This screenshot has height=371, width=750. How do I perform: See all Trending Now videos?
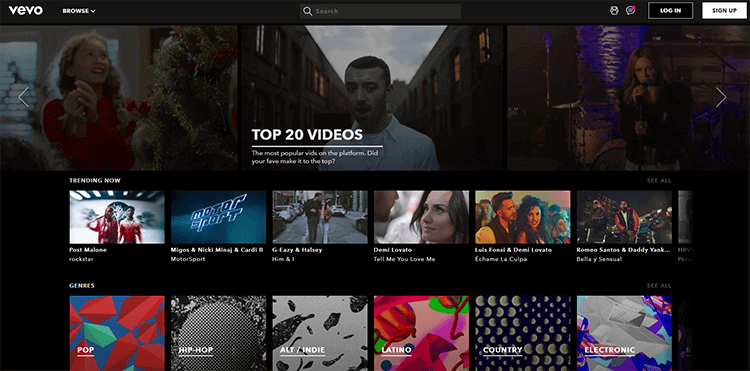pos(659,181)
